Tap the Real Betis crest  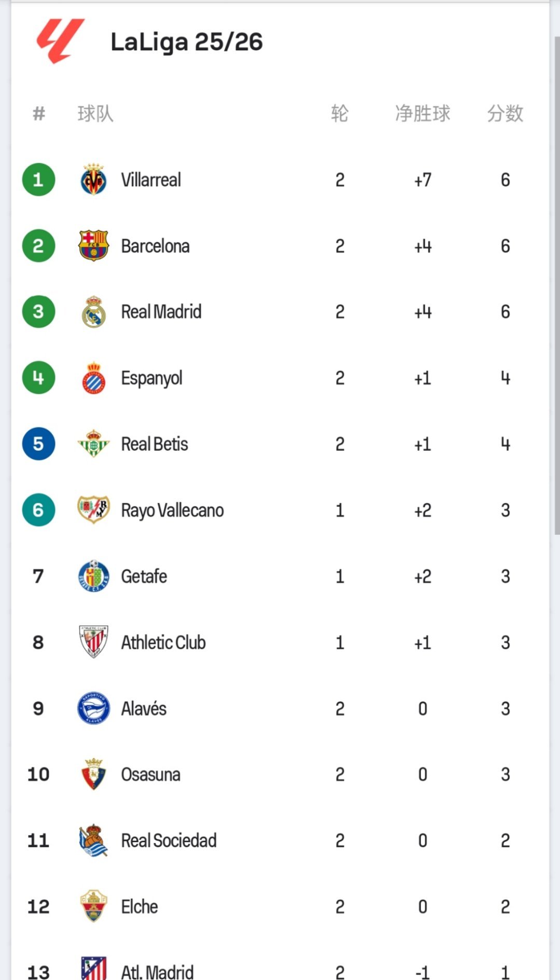point(93,444)
